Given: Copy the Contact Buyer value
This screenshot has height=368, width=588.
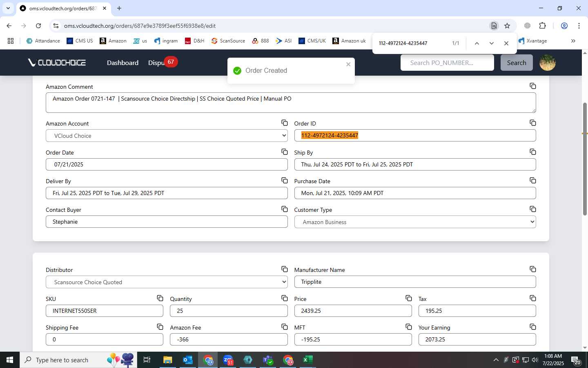Looking at the screenshot, I should pyautogui.click(x=285, y=209).
